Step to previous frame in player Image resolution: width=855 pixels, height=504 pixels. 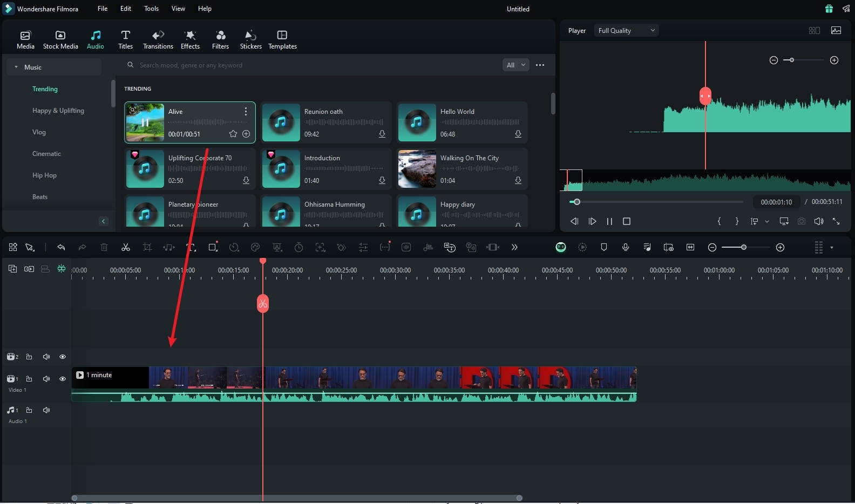574,221
